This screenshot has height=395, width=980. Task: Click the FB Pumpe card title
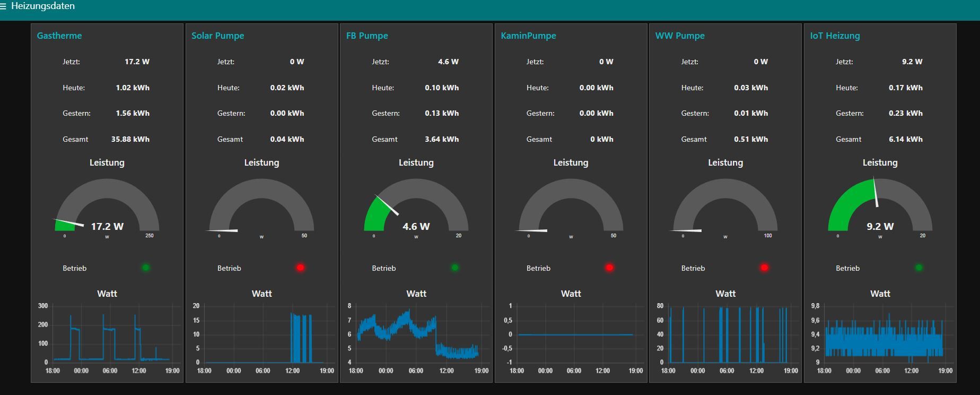click(367, 36)
